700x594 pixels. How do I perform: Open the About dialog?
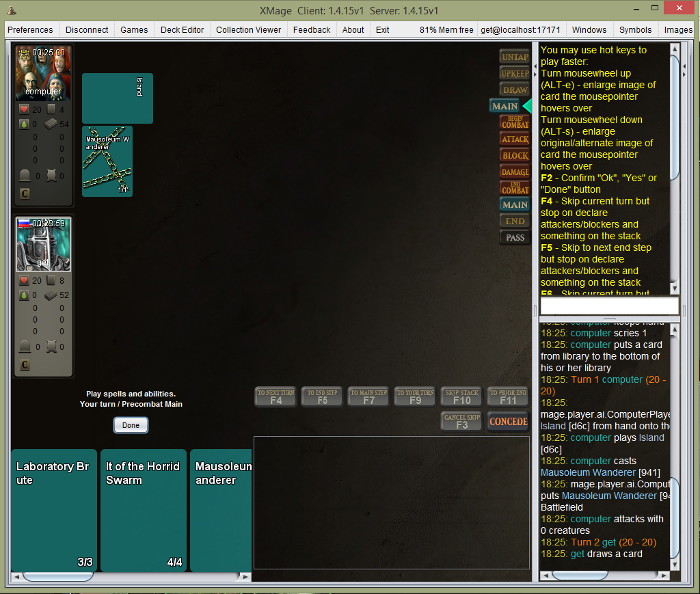coord(353,30)
